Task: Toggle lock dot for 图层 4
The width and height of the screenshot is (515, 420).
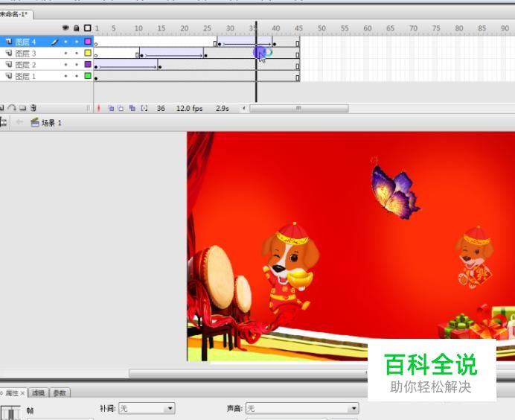Action: point(77,42)
